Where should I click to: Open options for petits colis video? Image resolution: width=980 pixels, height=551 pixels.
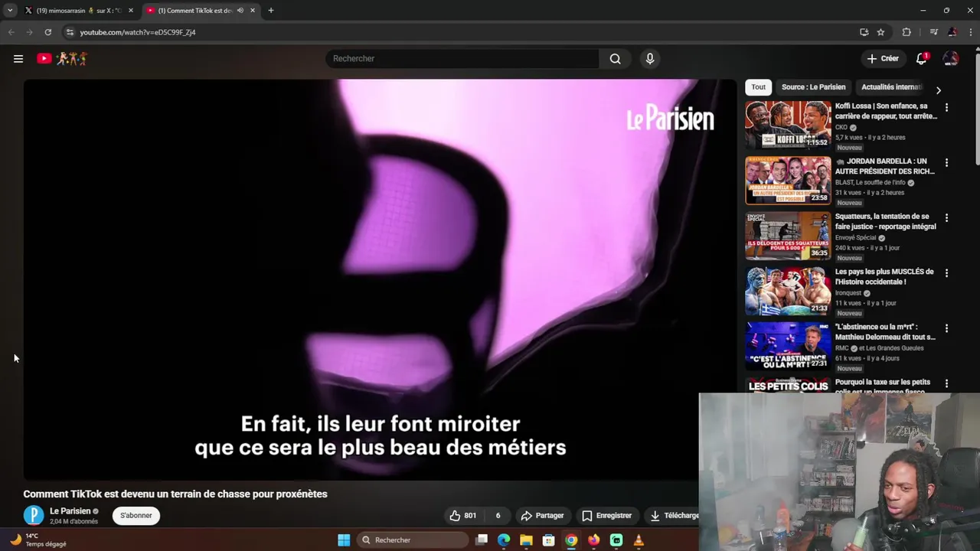coord(946,383)
